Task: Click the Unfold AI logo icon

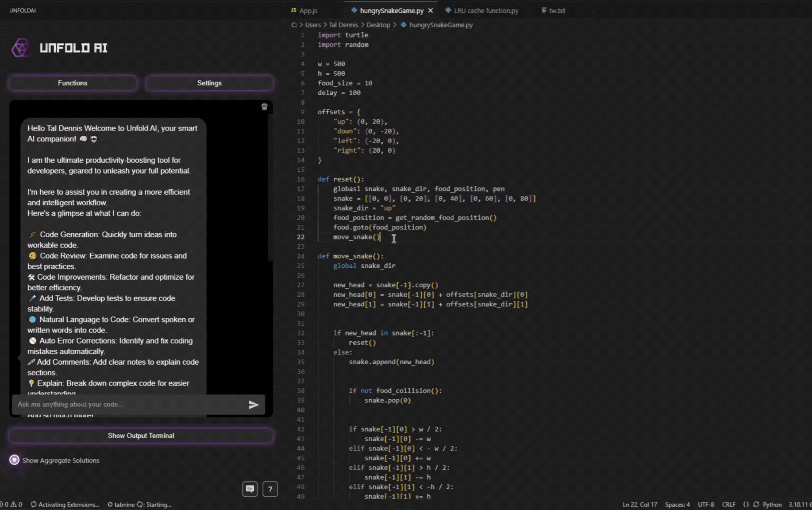Action: [21, 48]
